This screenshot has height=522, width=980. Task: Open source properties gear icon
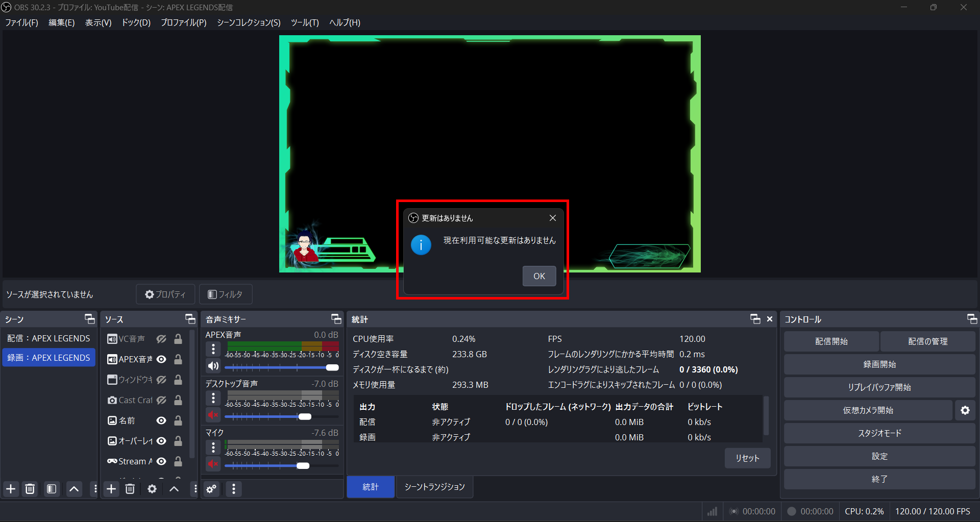(x=152, y=489)
